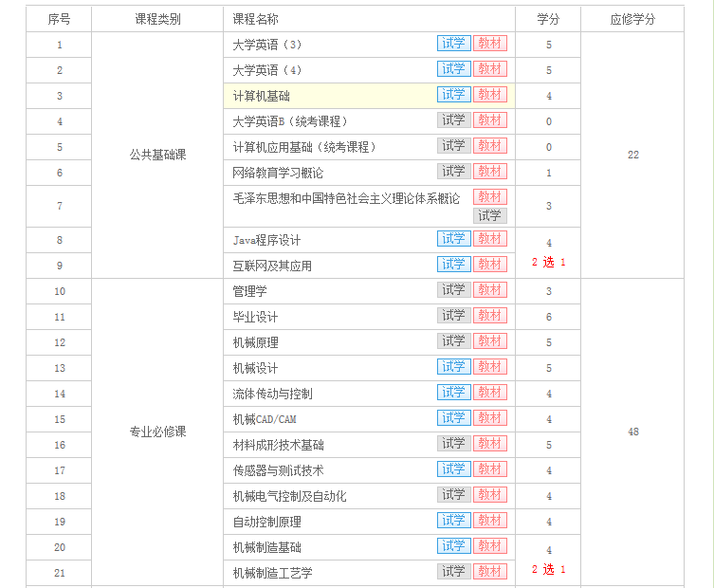The width and height of the screenshot is (714, 588).
Task: Click 试学 button for 大学英语（3）
Action: (453, 44)
